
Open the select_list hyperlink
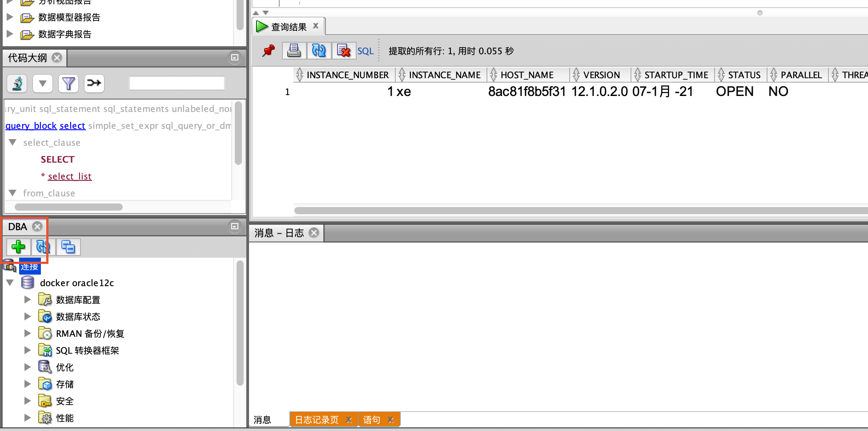coord(69,176)
